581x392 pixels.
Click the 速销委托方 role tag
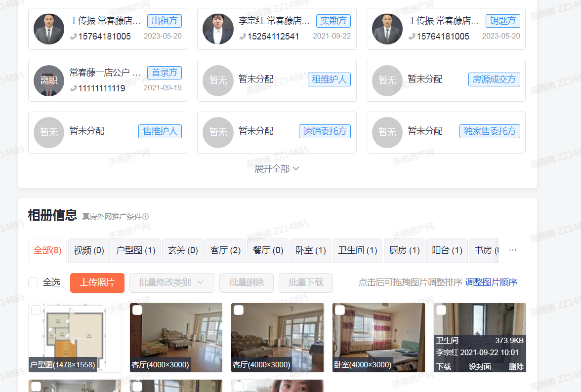pos(325,131)
